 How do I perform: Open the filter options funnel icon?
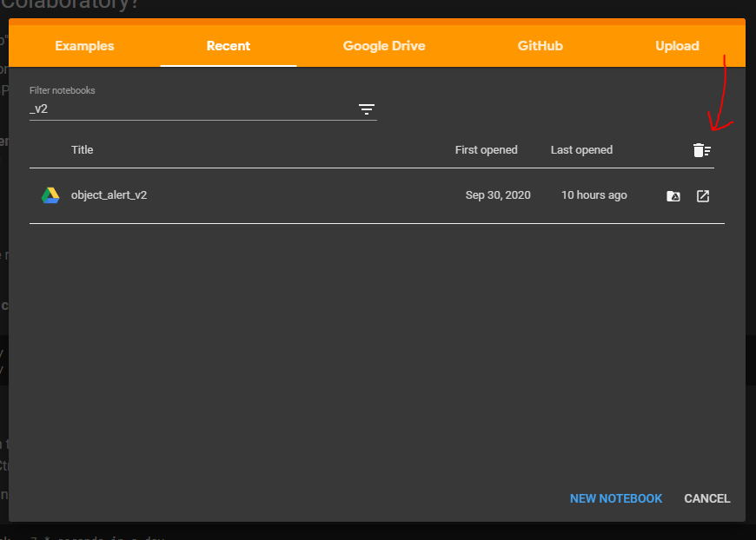coord(367,109)
